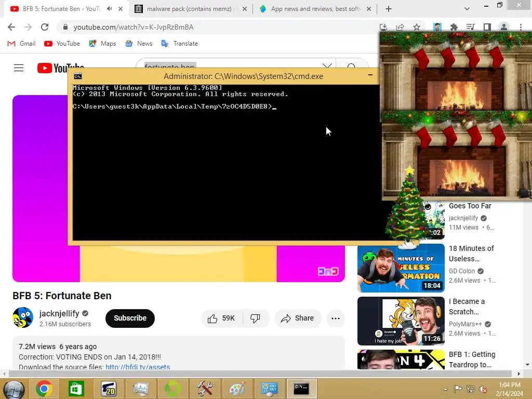Image resolution: width=532 pixels, height=399 pixels.
Task: Open the bfdi.tv/assets link
Action: pos(138,367)
